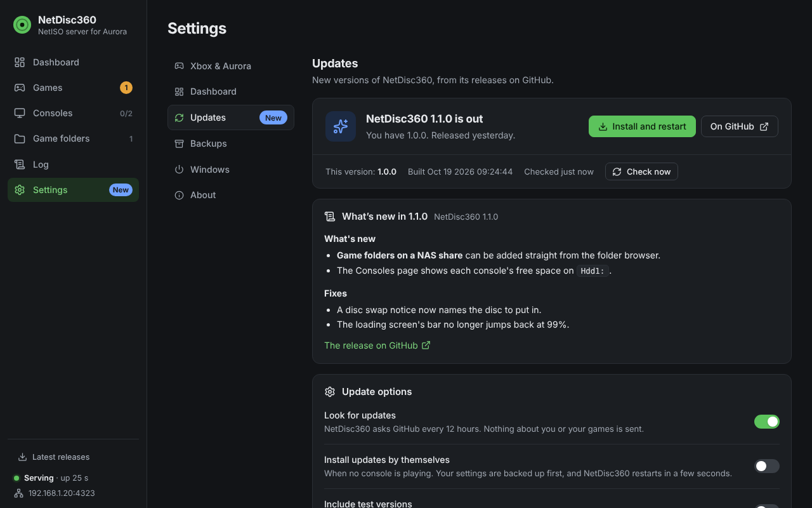Select the Dashboard settings tab
Image resolution: width=812 pixels, height=508 pixels.
click(x=231, y=91)
